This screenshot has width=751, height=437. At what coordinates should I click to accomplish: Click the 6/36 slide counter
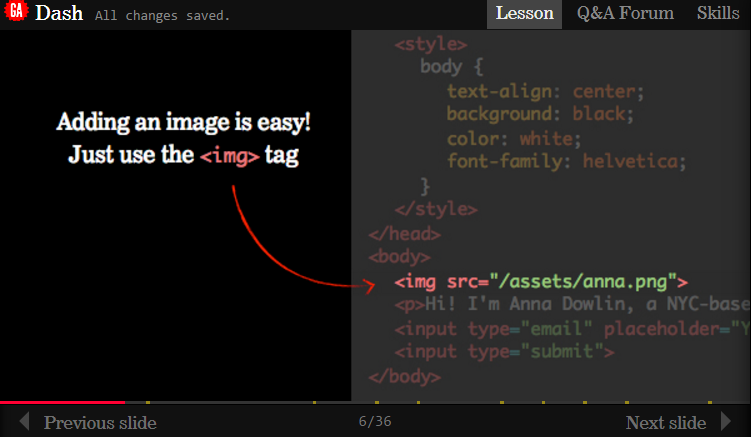pyautogui.click(x=375, y=421)
